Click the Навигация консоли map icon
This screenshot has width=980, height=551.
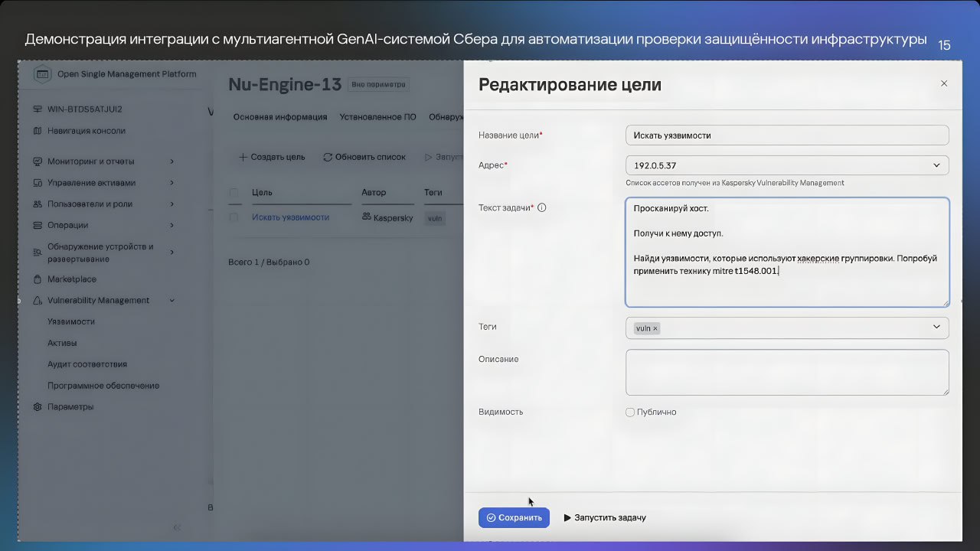coord(38,131)
